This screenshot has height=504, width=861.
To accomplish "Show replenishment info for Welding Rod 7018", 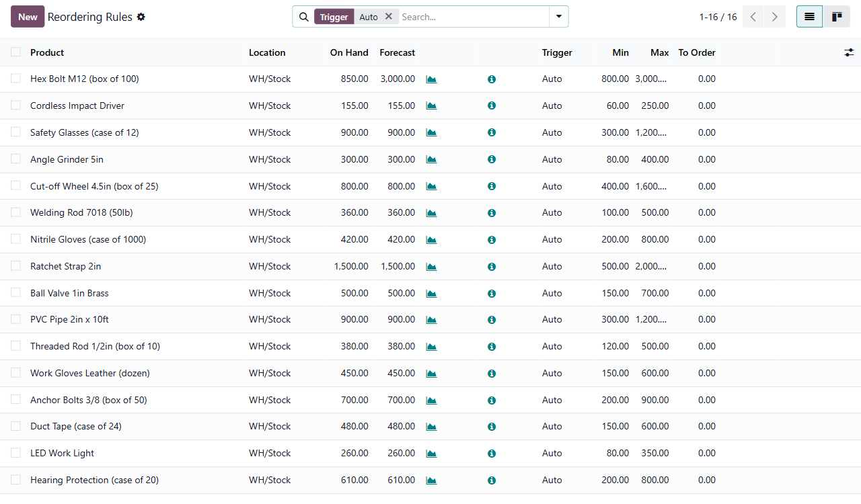I will coord(492,213).
